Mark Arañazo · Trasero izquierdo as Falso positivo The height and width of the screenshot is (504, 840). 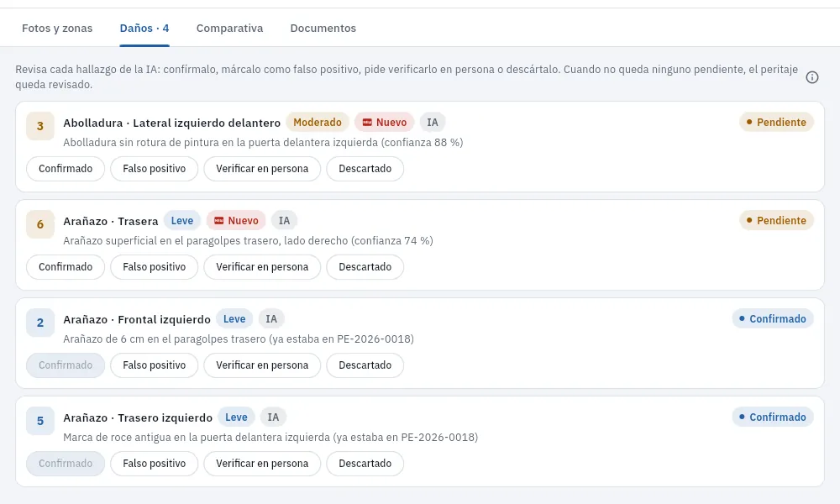click(x=155, y=464)
